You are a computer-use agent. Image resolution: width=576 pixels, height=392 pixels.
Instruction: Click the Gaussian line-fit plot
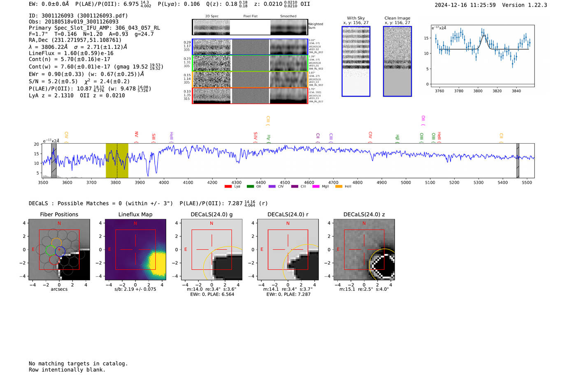483,56
